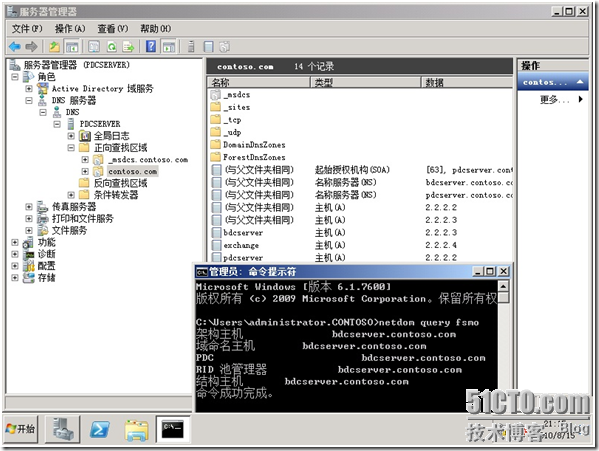Open 更多 actions submenu

click(x=561, y=100)
